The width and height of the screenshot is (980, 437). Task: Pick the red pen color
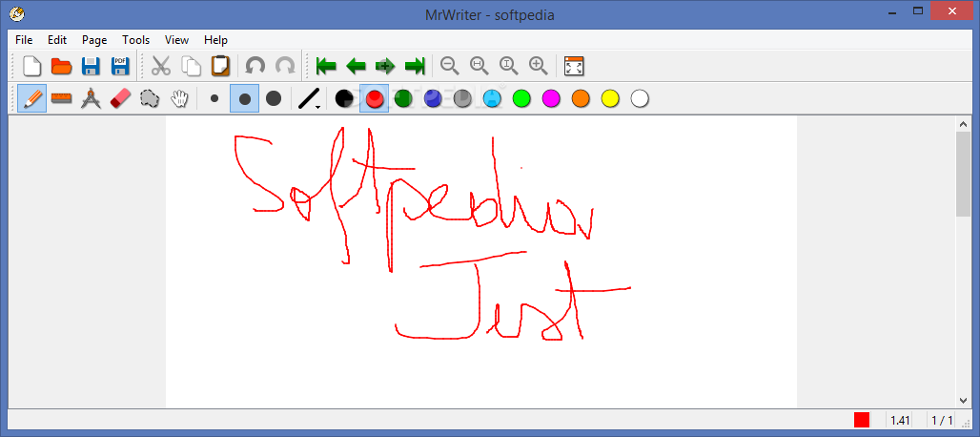click(x=375, y=98)
